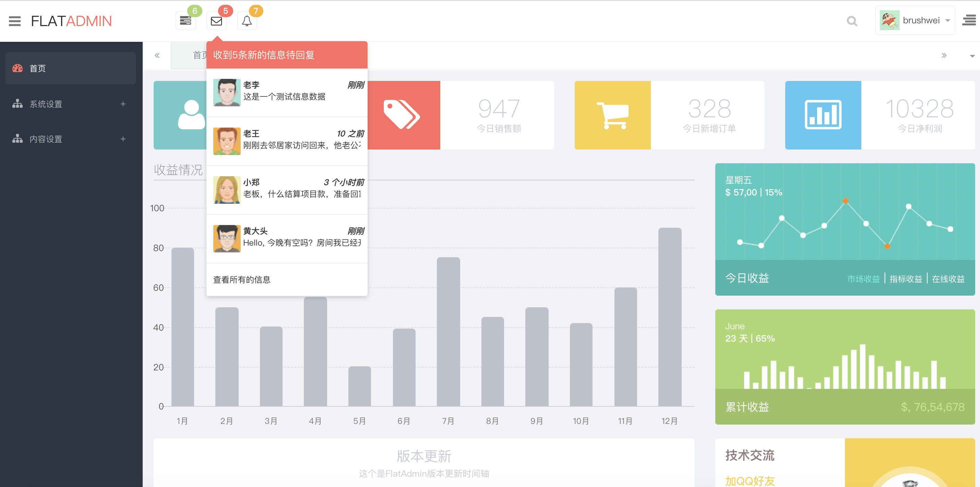Open the message from 黄大头

click(287, 239)
